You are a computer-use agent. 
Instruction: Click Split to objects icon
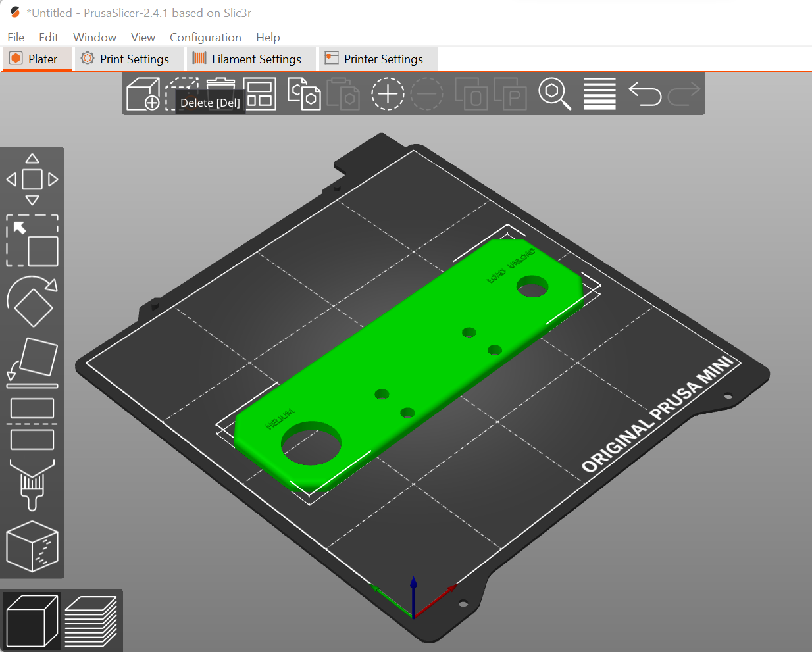[471, 93]
